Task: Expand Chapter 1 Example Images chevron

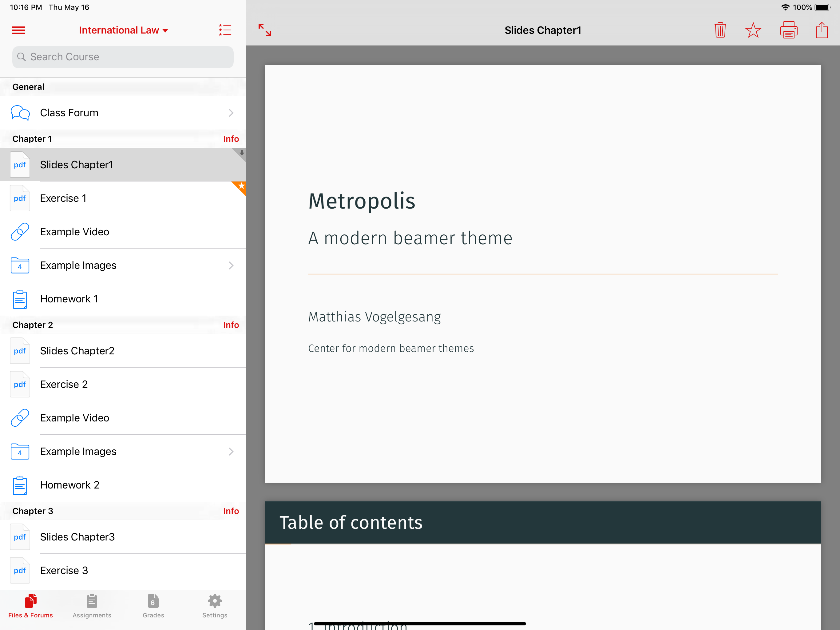Action: [x=231, y=265]
